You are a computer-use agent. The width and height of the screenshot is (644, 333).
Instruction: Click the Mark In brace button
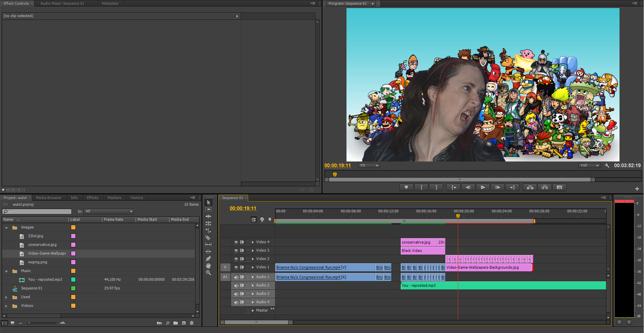421,188
